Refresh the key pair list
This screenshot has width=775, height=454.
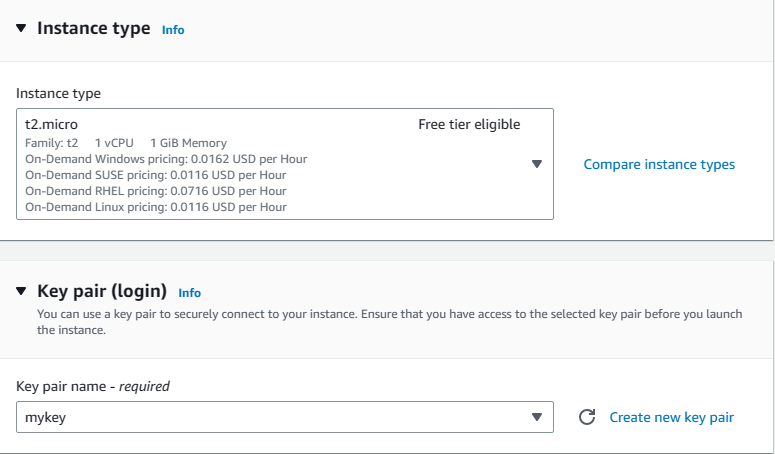click(587, 417)
